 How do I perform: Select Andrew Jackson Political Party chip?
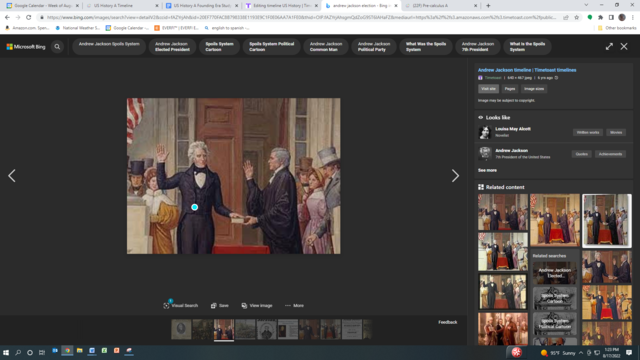(373, 47)
